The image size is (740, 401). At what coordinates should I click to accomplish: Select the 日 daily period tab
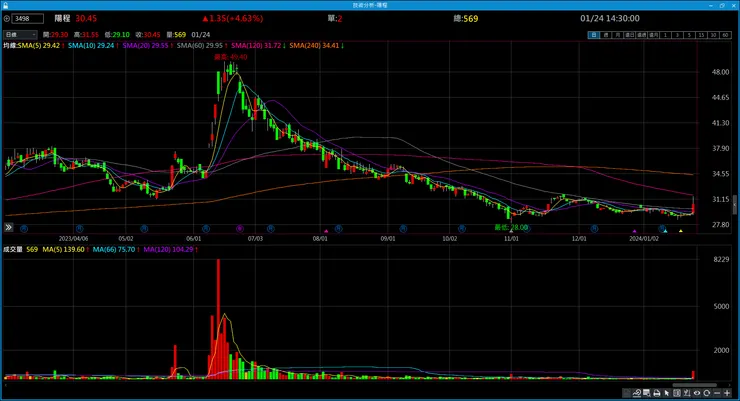point(593,35)
